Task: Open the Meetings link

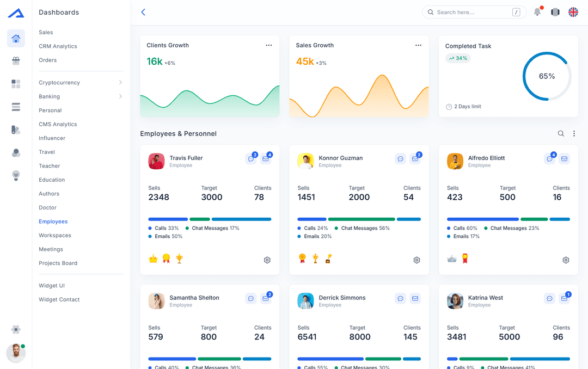Action: tap(51, 249)
